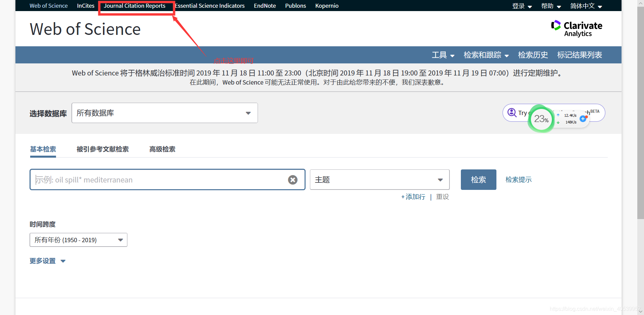Open the 工具 dropdown menu
Image resolution: width=644 pixels, height=315 pixels.
(x=443, y=55)
